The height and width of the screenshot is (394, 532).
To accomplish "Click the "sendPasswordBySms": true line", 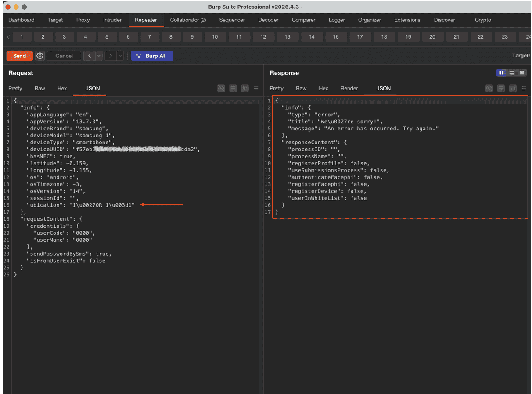I will 69,254.
